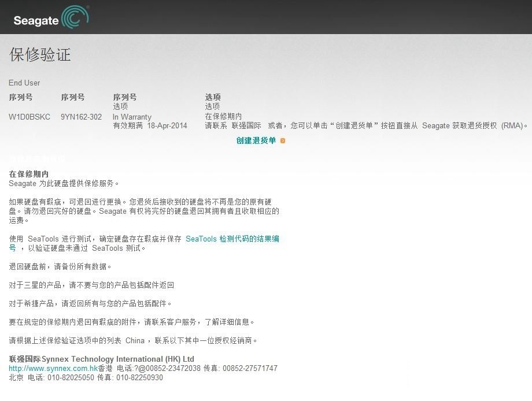Open the 创建退货单 link
The height and width of the screenshot is (401, 532).
(256, 140)
